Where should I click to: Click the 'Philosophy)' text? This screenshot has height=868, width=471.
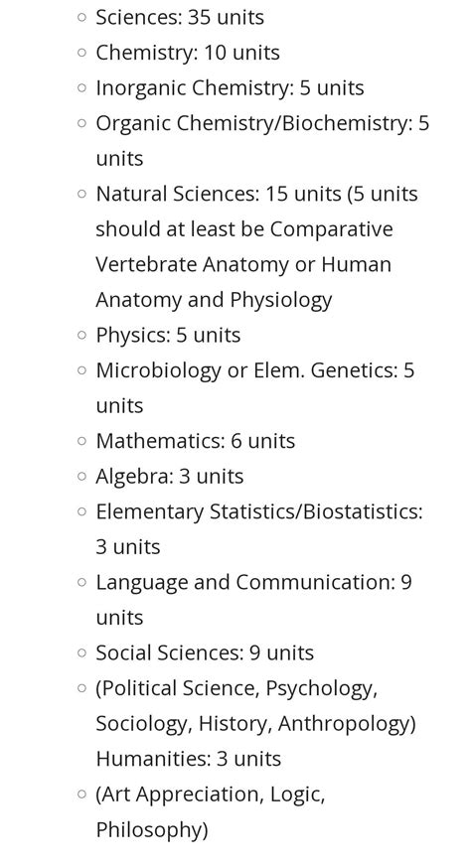[x=152, y=830]
